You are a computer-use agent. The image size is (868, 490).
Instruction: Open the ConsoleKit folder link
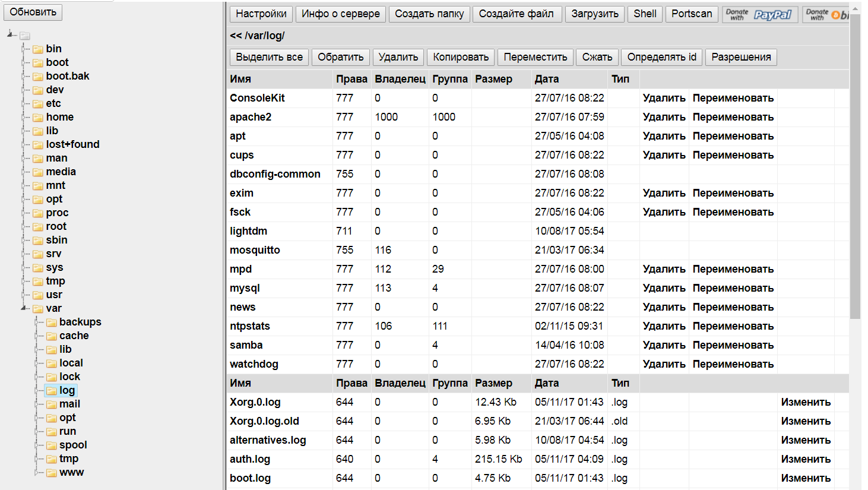[258, 98]
